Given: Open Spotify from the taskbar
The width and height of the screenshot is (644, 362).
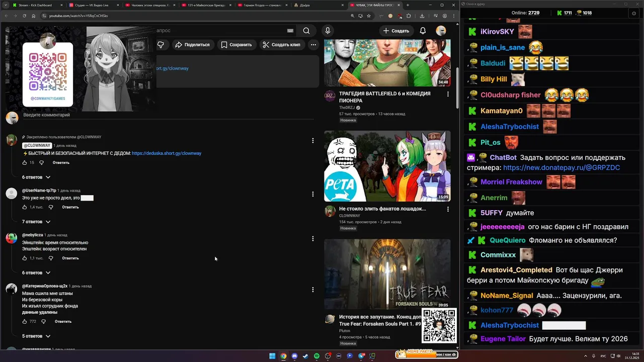Looking at the screenshot, I should [316, 356].
